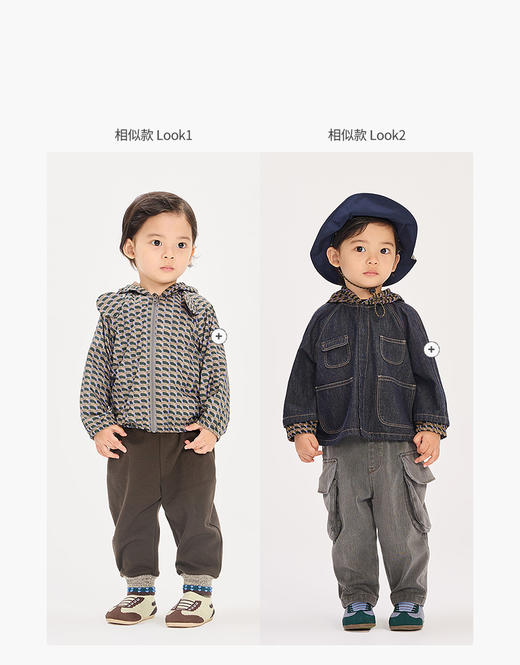The height and width of the screenshot is (665, 520).
Task: Click the gray socks with blue stripe
Action: click(170, 584)
